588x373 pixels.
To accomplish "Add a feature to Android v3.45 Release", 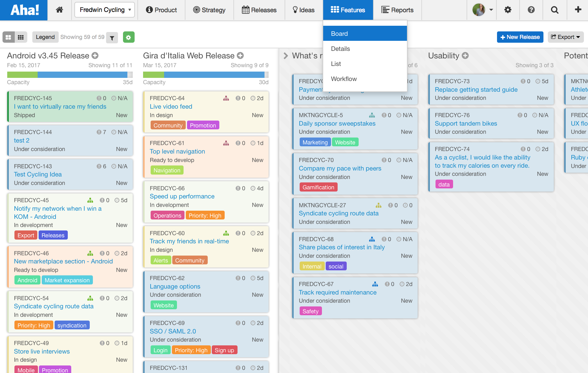I will pos(95,55).
